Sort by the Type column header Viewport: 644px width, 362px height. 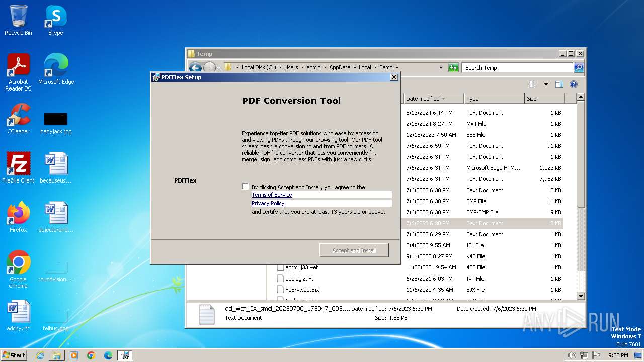coord(494,99)
